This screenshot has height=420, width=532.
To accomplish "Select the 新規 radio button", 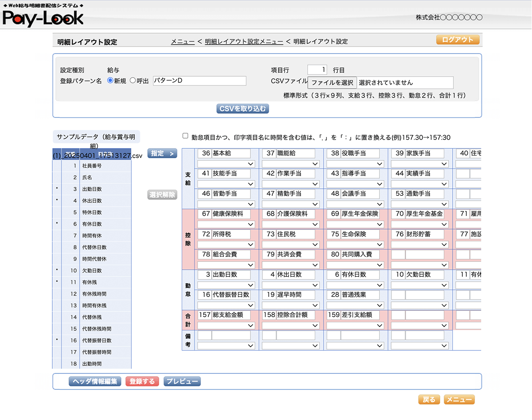I will pos(110,81).
